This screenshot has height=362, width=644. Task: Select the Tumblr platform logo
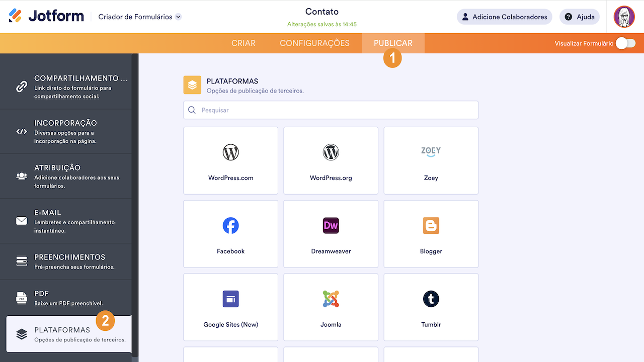tap(431, 299)
